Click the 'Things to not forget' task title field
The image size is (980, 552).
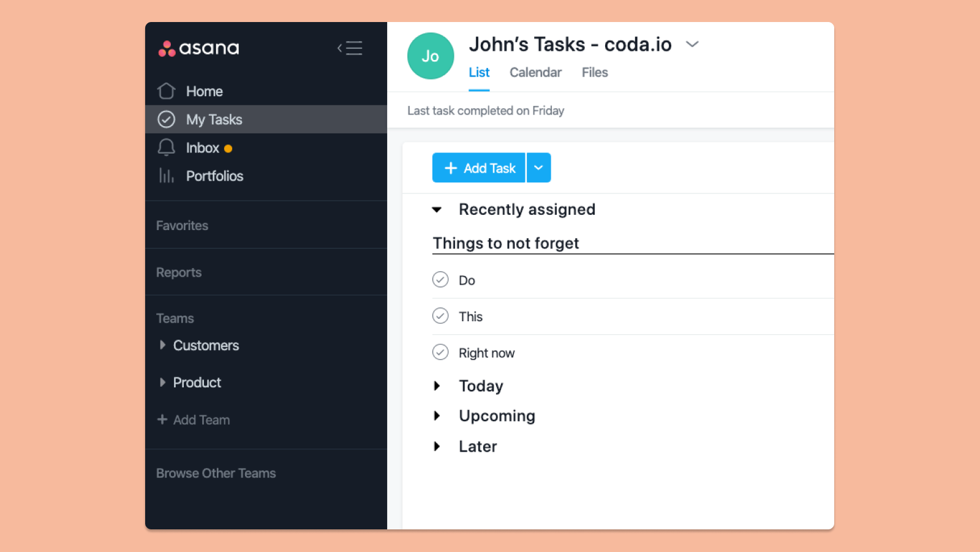pyautogui.click(x=505, y=243)
